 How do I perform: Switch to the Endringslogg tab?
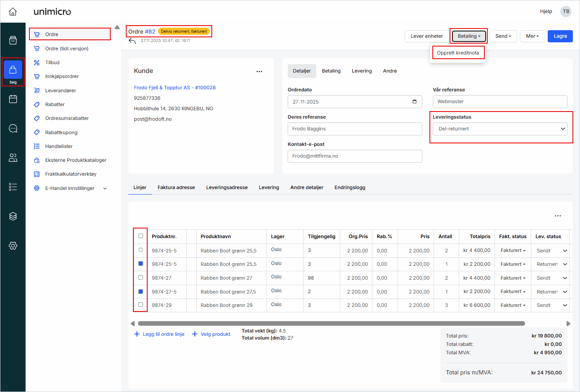click(x=349, y=187)
